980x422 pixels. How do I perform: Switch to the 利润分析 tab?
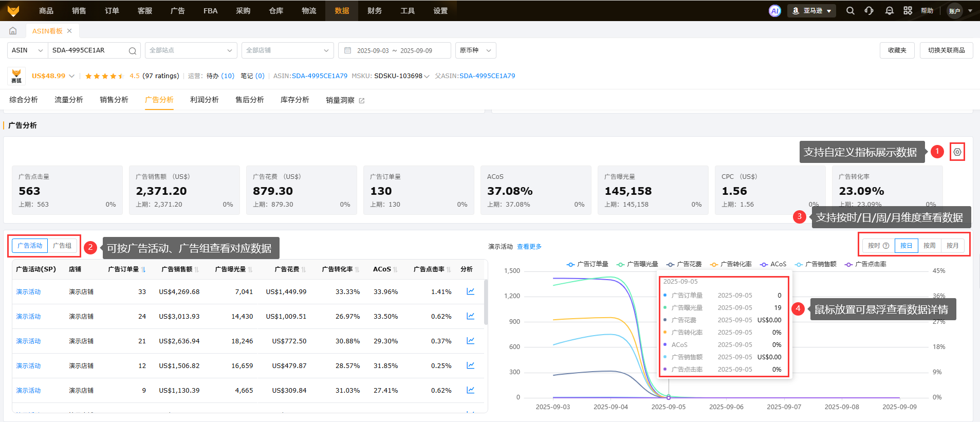click(204, 100)
